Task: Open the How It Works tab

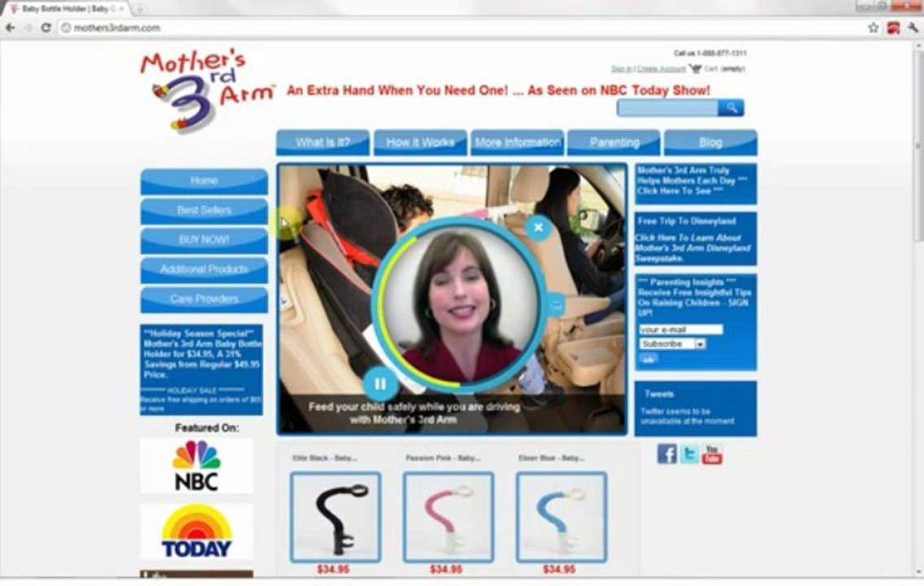Action: click(420, 142)
